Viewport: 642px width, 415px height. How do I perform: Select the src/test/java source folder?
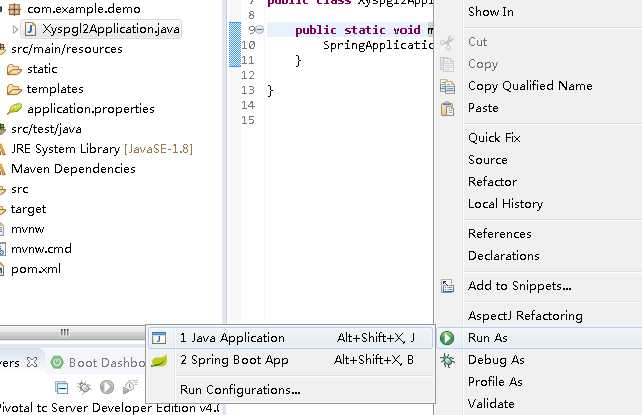click(x=46, y=129)
